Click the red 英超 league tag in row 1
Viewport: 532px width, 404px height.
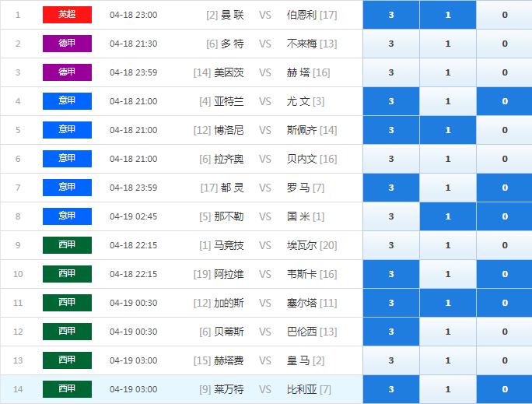tap(67, 15)
